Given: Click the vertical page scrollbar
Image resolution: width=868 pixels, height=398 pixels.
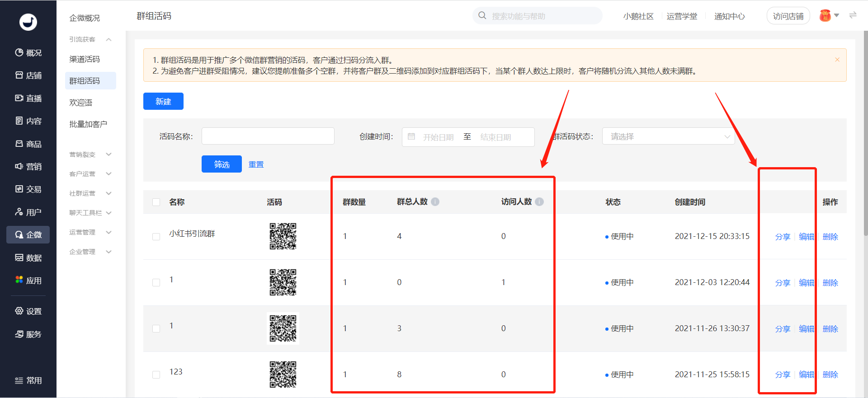Looking at the screenshot, I should 865,133.
